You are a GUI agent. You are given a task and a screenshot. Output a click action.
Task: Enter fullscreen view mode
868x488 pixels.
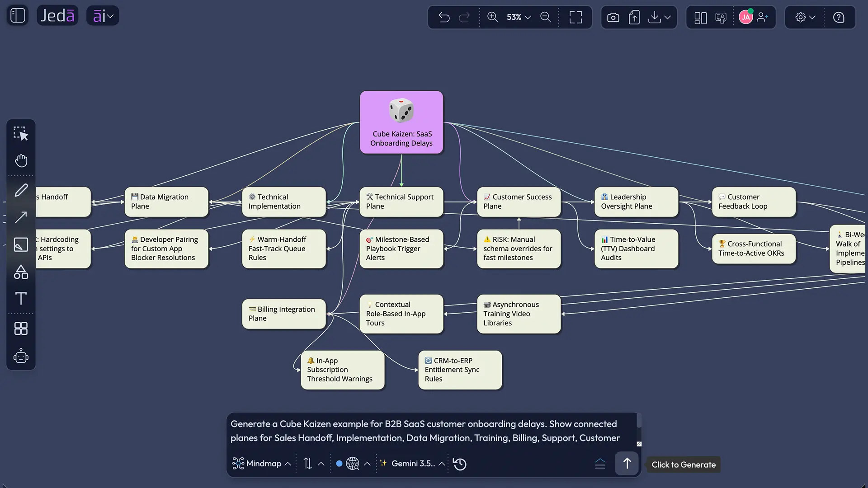click(x=576, y=17)
